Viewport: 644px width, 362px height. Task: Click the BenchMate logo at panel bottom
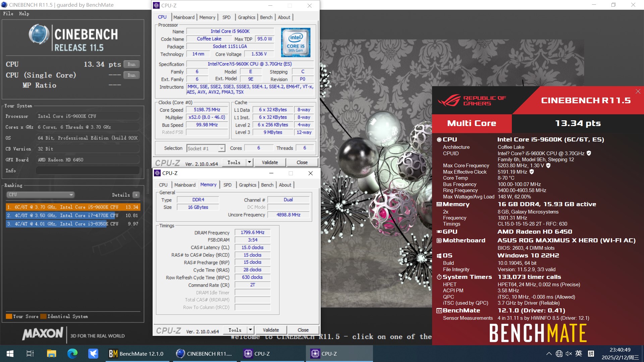[x=538, y=333]
